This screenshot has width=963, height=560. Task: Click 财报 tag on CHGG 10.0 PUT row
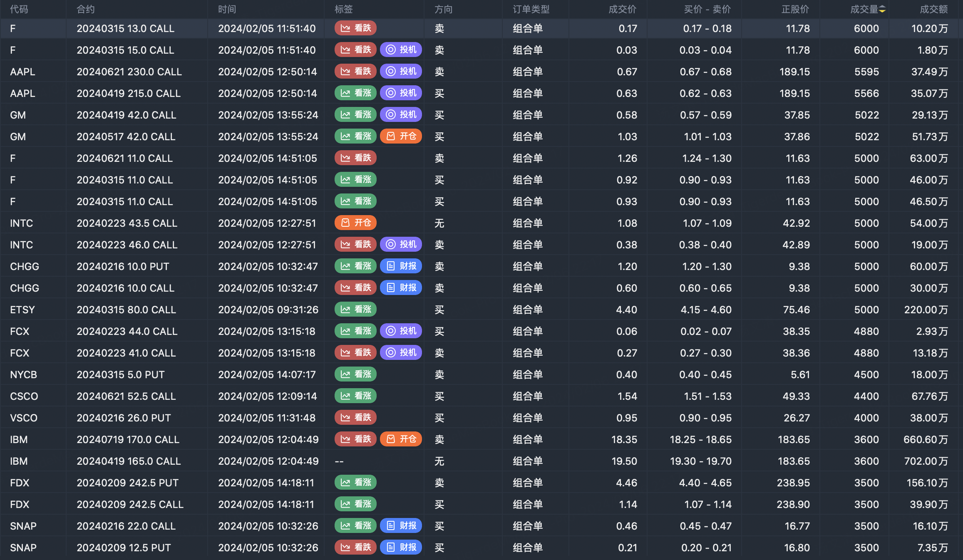(401, 266)
